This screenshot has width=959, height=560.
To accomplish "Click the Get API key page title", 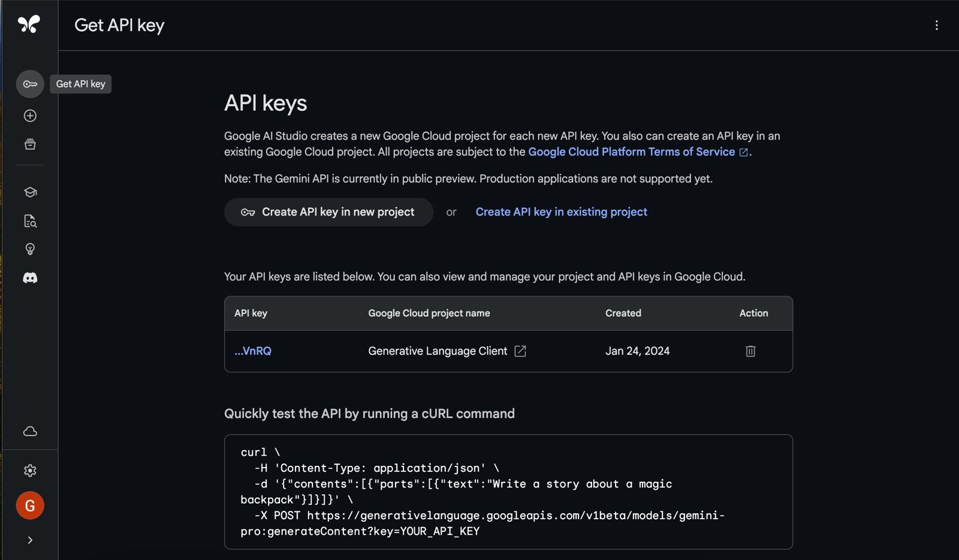I will click(x=119, y=25).
